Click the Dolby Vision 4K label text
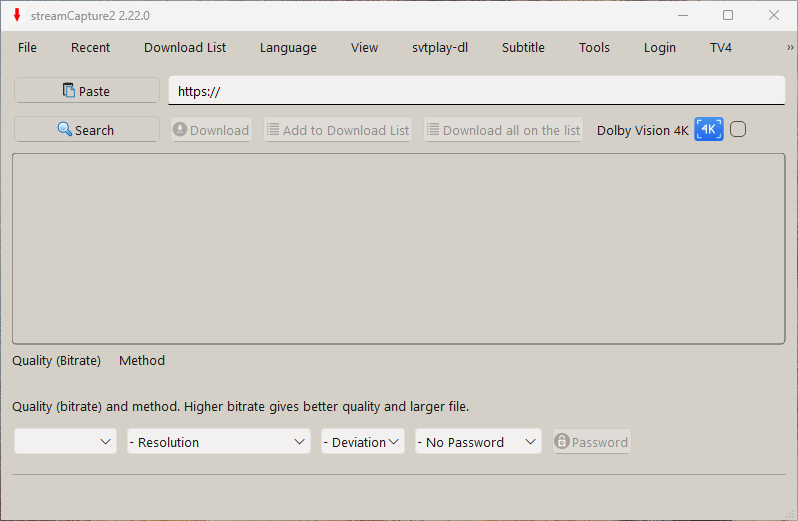Viewport: 798px width, 521px height. tap(642, 130)
